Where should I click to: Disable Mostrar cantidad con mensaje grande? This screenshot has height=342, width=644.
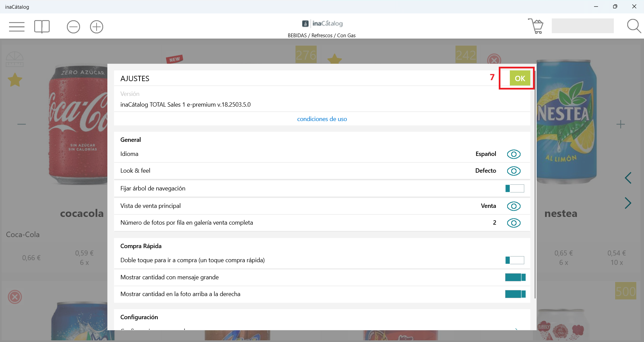[x=516, y=277]
